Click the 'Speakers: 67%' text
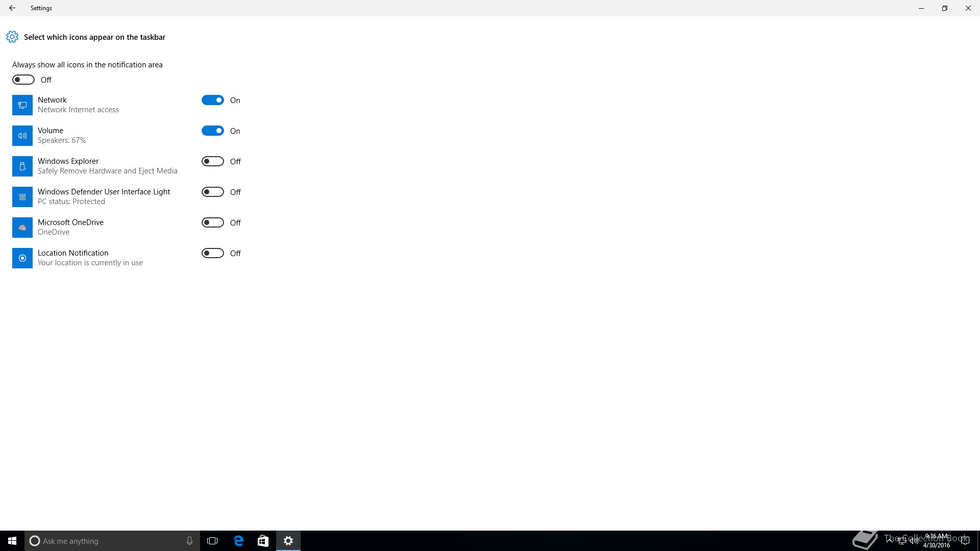 tap(62, 140)
